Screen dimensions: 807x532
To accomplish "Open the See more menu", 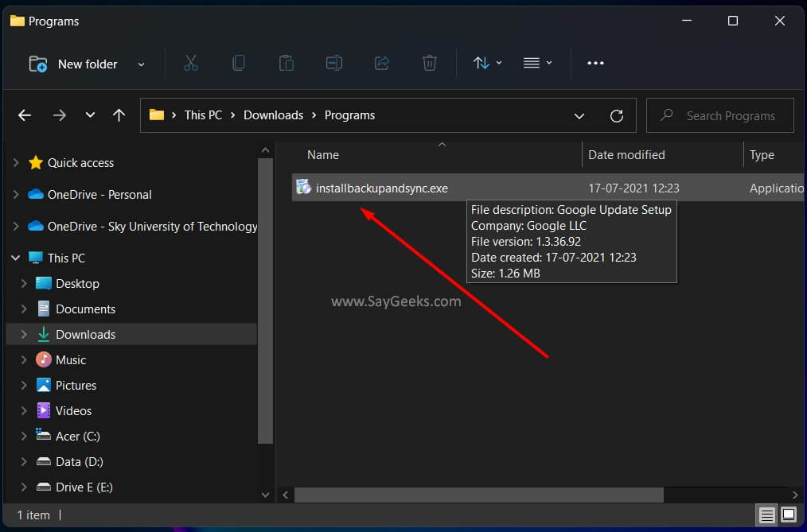I will [x=595, y=63].
